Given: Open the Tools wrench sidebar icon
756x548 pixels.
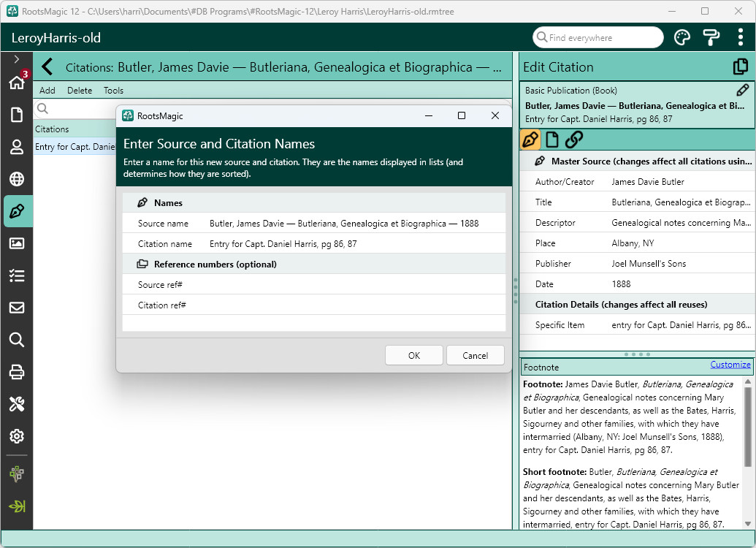Looking at the screenshot, I should click(x=16, y=404).
